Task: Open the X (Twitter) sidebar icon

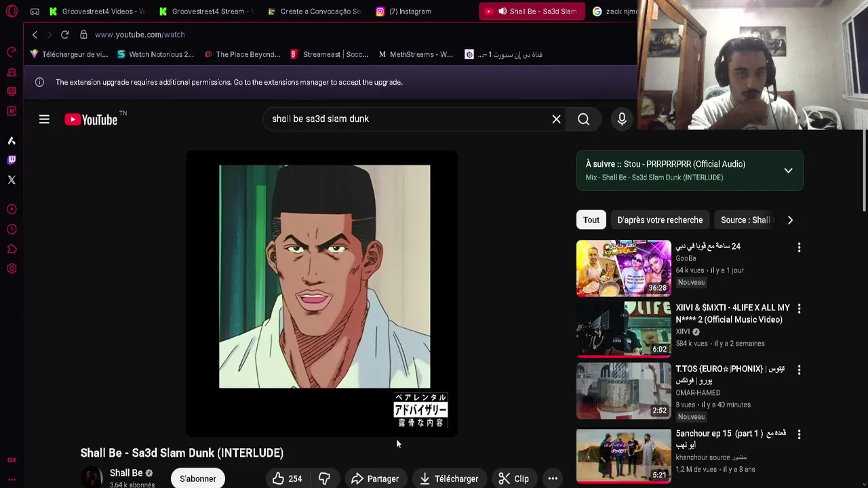Action: [12, 180]
